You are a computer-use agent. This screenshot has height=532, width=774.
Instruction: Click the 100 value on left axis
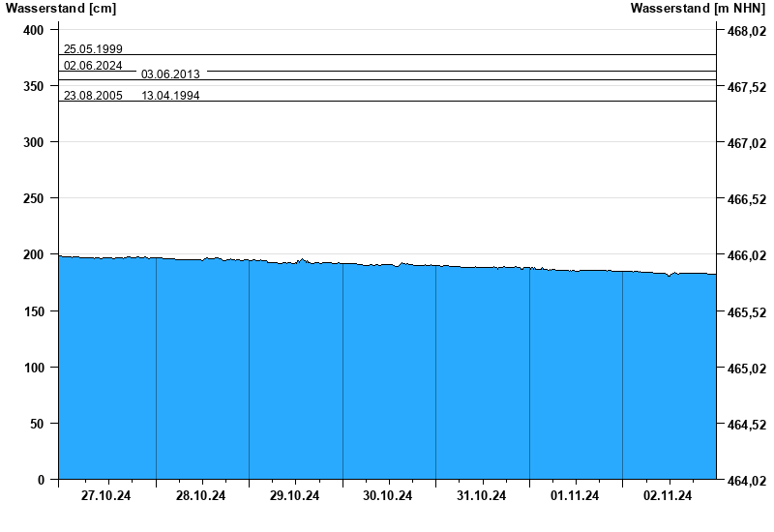click(x=34, y=368)
